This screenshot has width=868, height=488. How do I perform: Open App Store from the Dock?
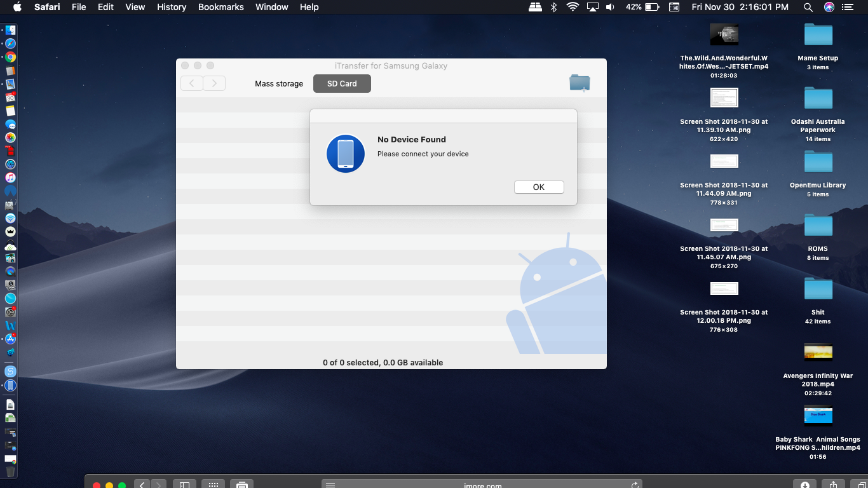pos(10,339)
